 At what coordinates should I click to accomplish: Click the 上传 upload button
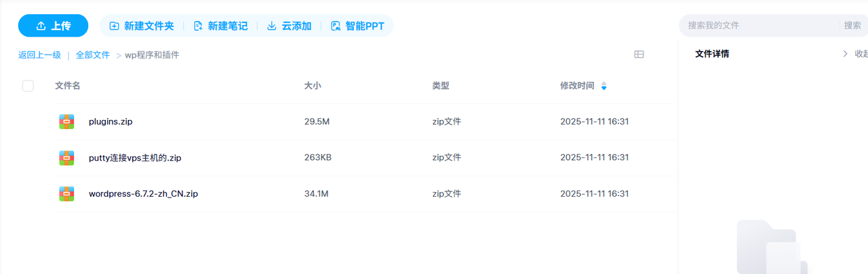[53, 26]
